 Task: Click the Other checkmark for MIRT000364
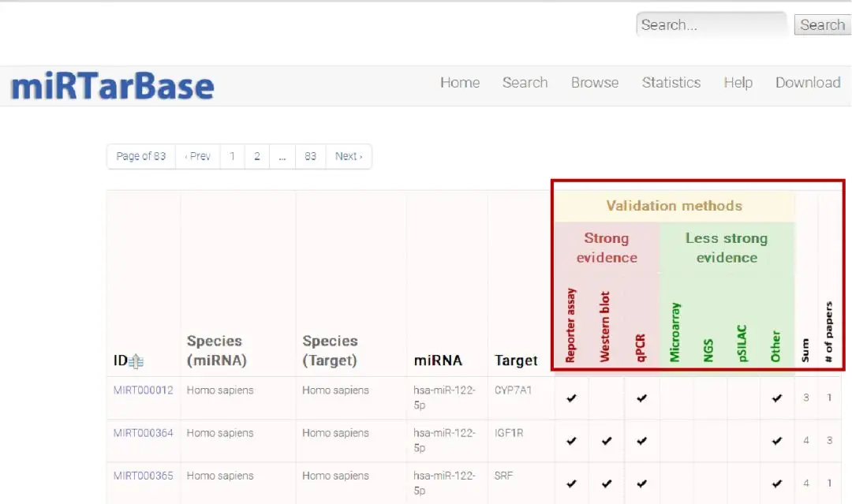tap(777, 441)
